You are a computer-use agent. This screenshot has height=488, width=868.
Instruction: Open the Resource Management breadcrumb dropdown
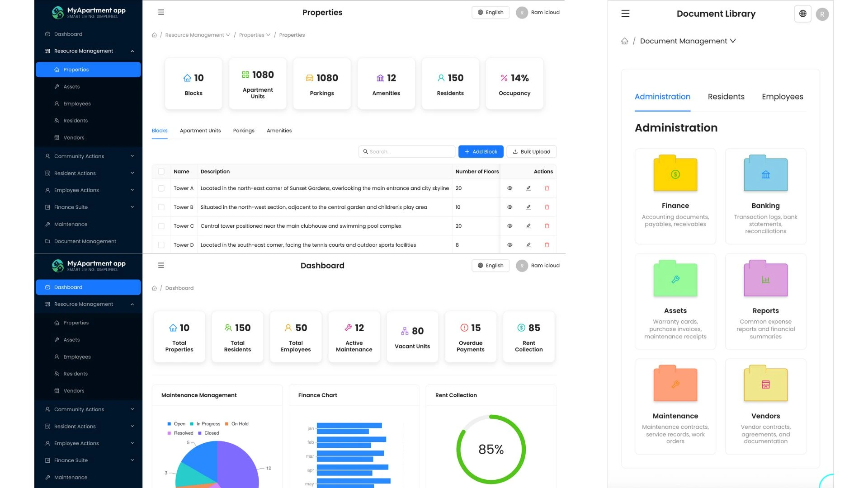point(198,35)
